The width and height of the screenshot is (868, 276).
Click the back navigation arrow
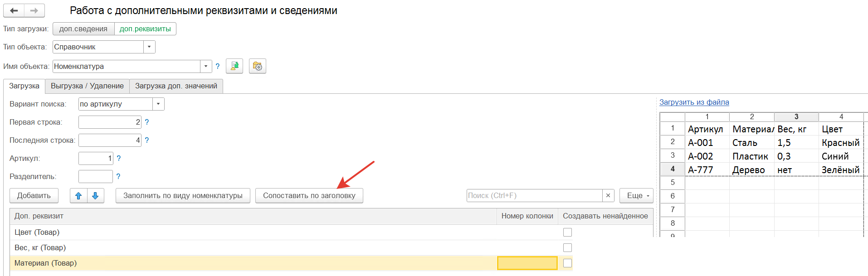click(x=14, y=10)
